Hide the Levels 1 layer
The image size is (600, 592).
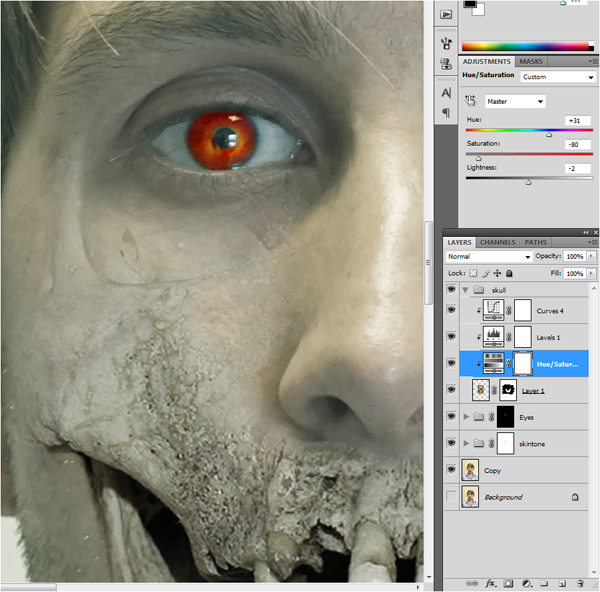451,336
